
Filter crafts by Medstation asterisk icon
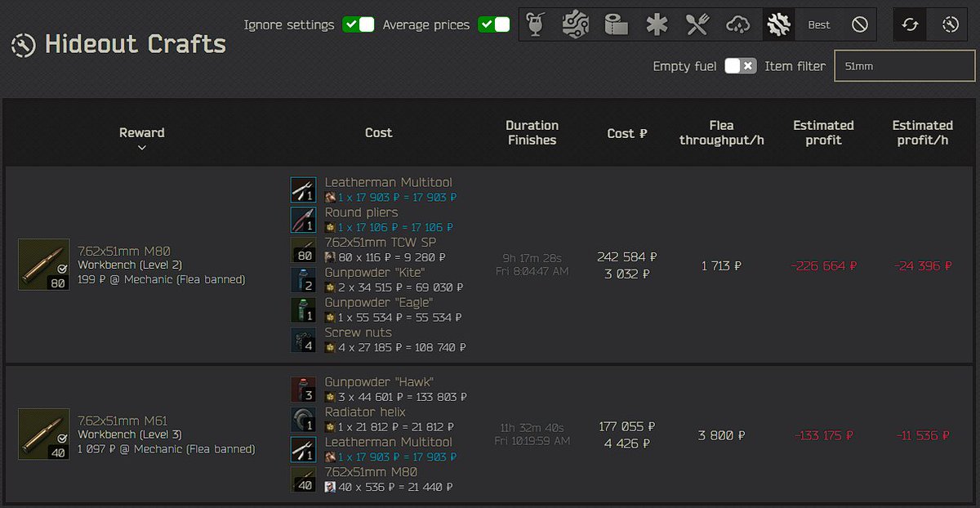tap(657, 25)
